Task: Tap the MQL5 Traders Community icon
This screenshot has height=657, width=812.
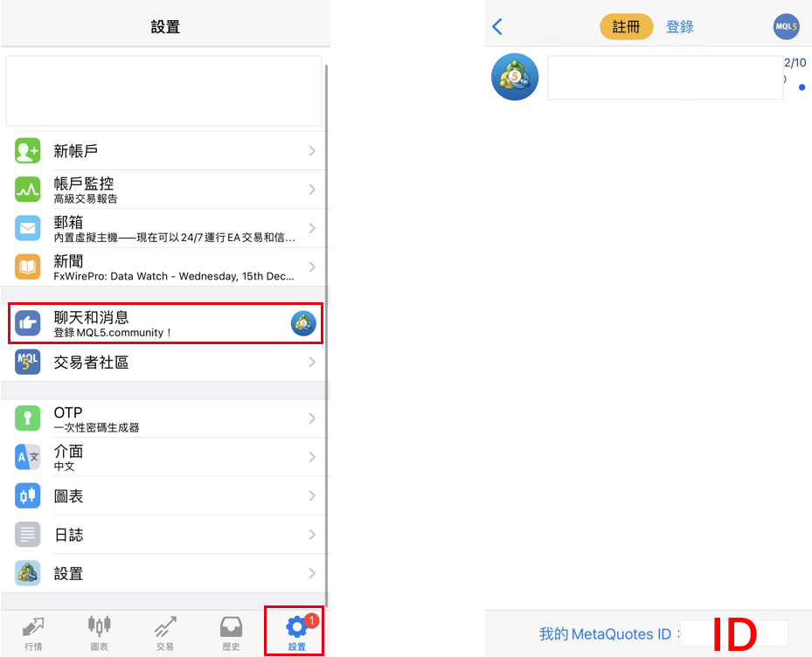Action: [x=27, y=362]
